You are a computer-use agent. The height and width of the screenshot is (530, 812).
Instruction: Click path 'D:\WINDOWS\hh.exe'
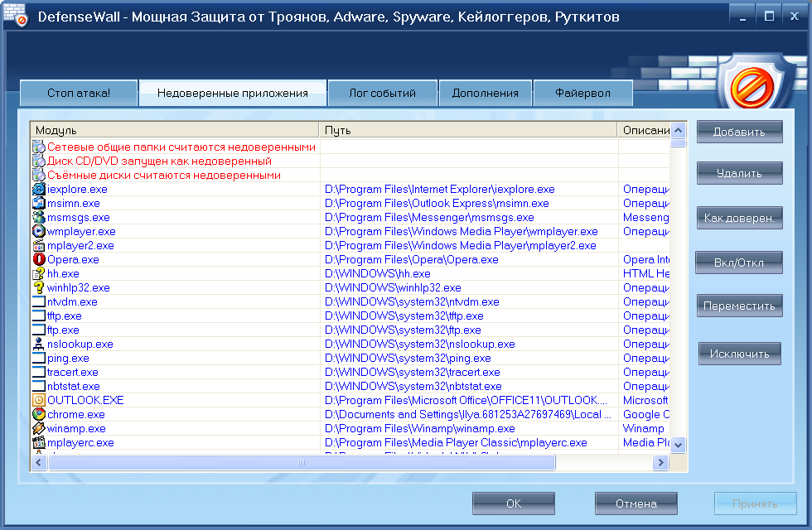pos(378,273)
